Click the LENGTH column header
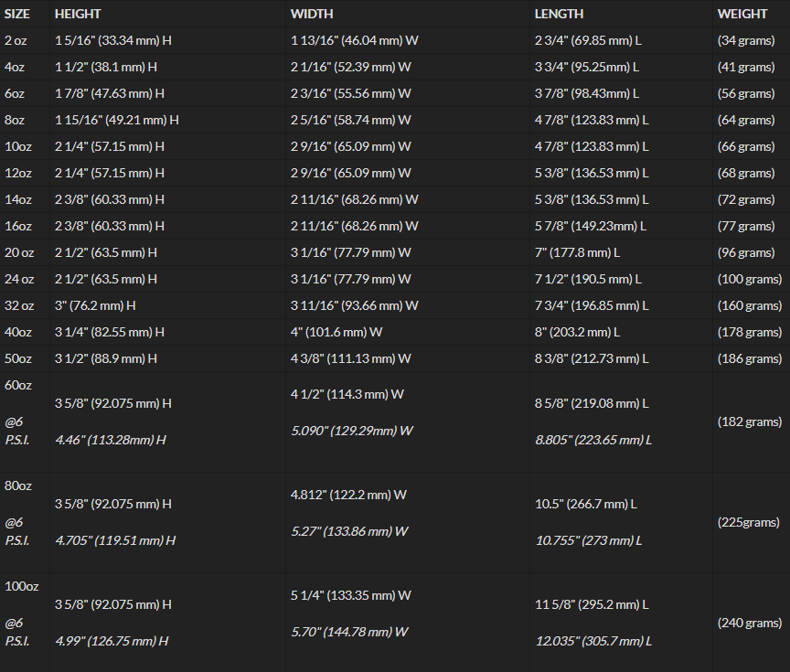 click(559, 14)
